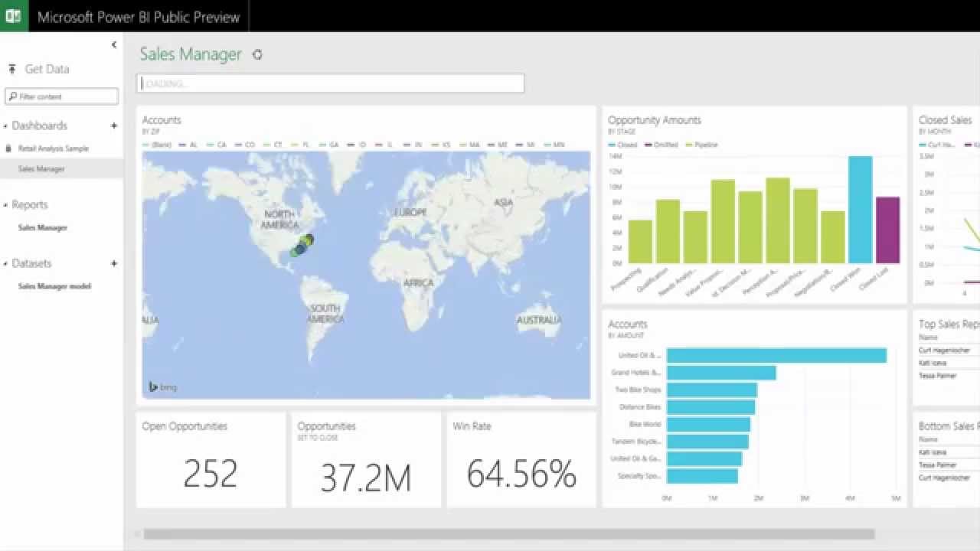The height and width of the screenshot is (551, 980).
Task: Click the Accounts by ZIP tile title
Action: click(162, 120)
